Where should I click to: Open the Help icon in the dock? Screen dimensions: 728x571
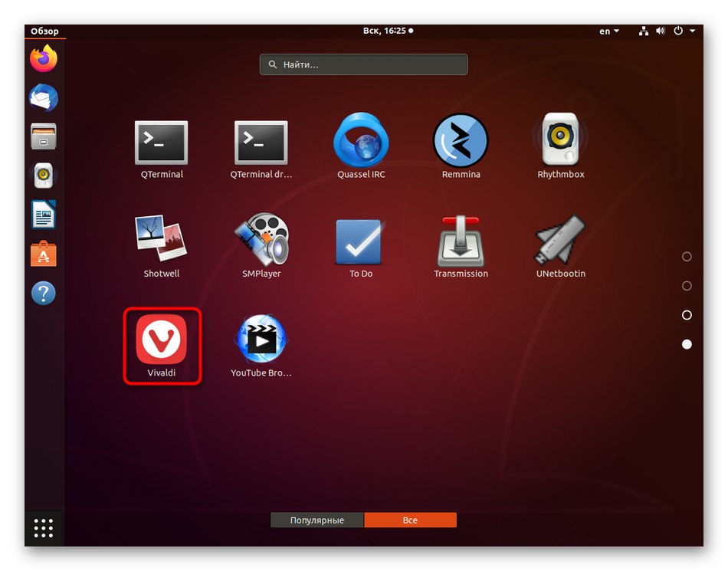tap(43, 293)
